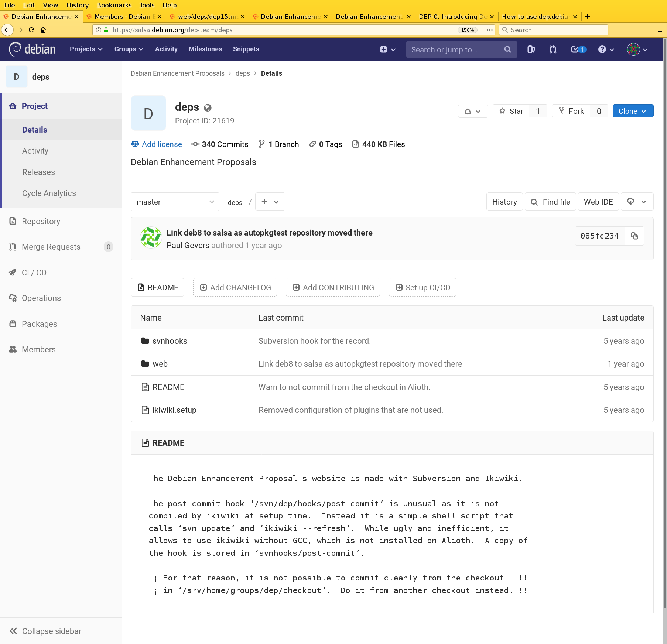The image size is (667, 644).
Task: Open CI / CD in the sidebar
Action: pyautogui.click(x=34, y=273)
